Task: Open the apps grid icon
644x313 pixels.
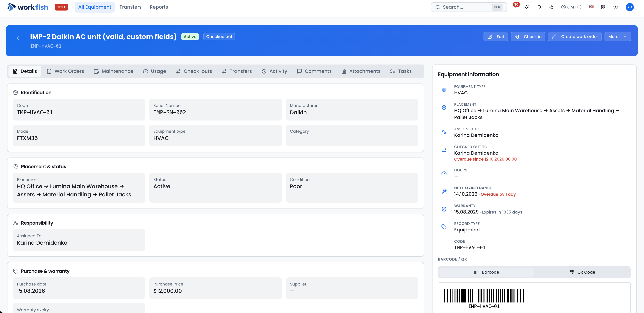Action: click(603, 7)
